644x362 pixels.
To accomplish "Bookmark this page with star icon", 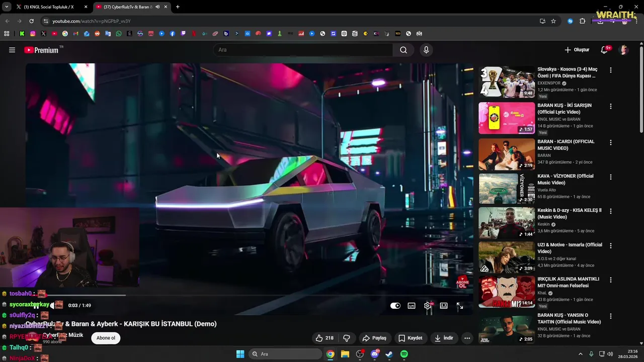I will click(x=553, y=21).
